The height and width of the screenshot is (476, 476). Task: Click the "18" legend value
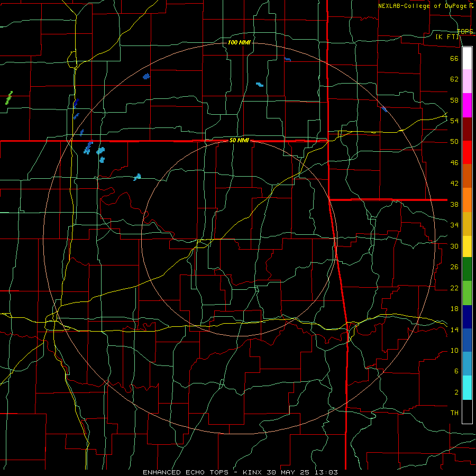pyautogui.click(x=454, y=309)
